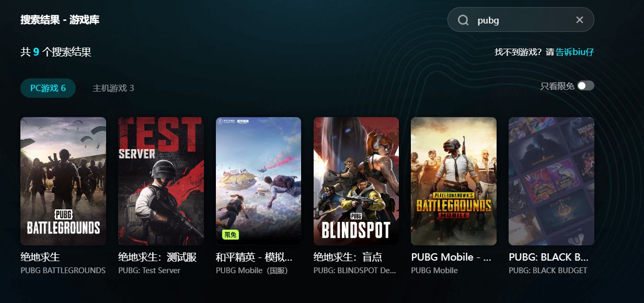The height and width of the screenshot is (303, 644).
Task: Click the magnifier search icon
Action: pyautogui.click(x=463, y=20)
